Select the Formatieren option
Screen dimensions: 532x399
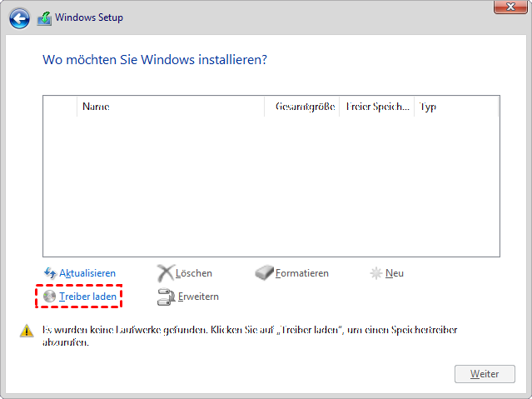coord(302,273)
